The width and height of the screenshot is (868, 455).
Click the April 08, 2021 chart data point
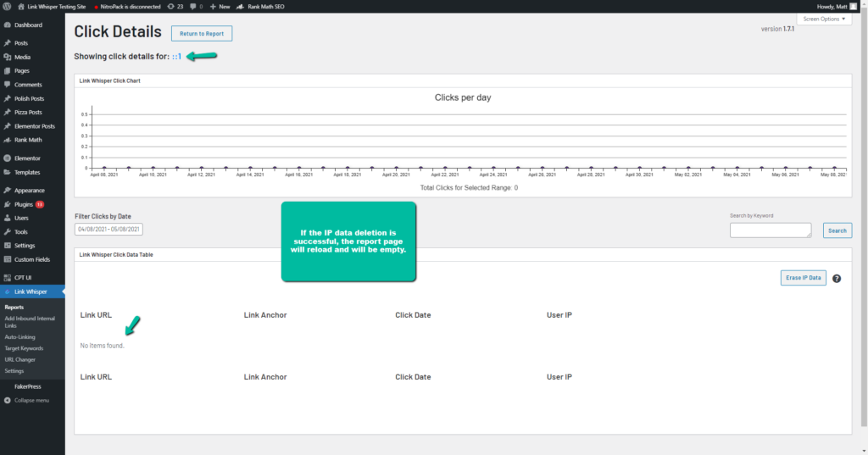pos(104,168)
